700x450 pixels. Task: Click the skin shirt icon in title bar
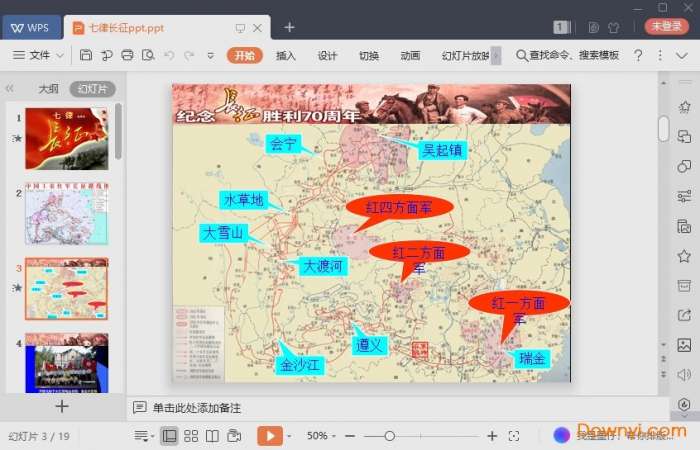[614, 28]
